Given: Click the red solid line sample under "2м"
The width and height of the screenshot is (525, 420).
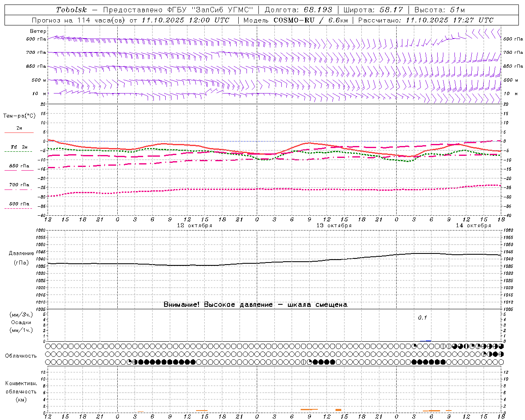Looking at the screenshot, I should click(19, 133).
